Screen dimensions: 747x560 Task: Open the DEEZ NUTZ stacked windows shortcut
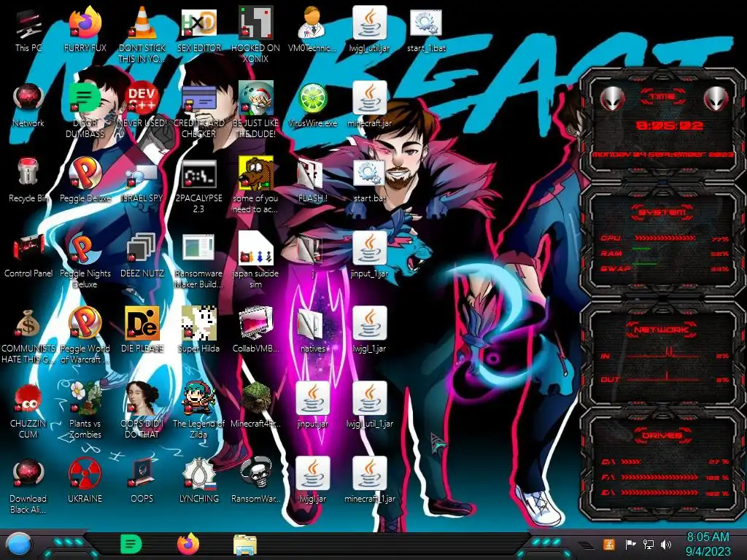tap(142, 255)
